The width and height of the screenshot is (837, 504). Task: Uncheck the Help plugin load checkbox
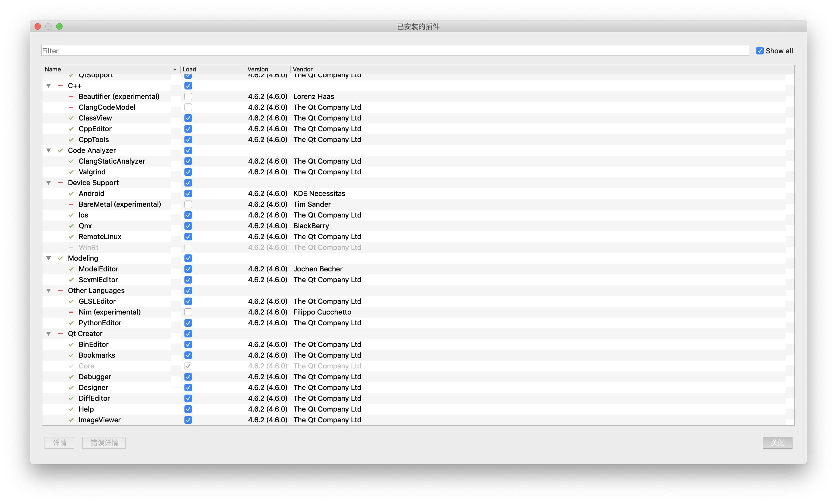tap(188, 409)
